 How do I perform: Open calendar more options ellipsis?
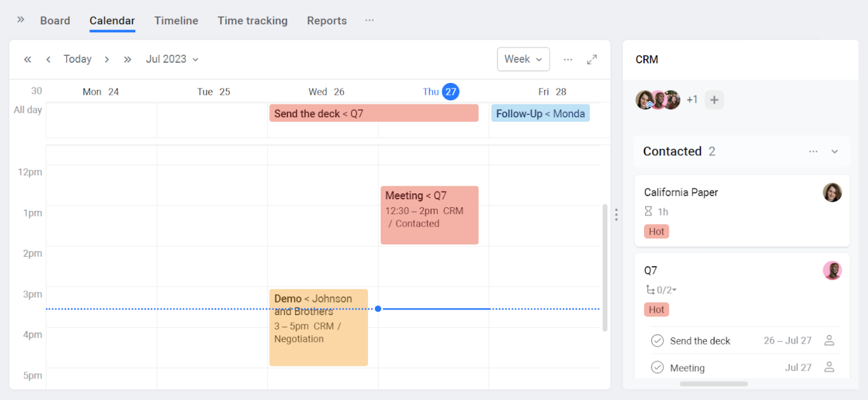click(568, 60)
